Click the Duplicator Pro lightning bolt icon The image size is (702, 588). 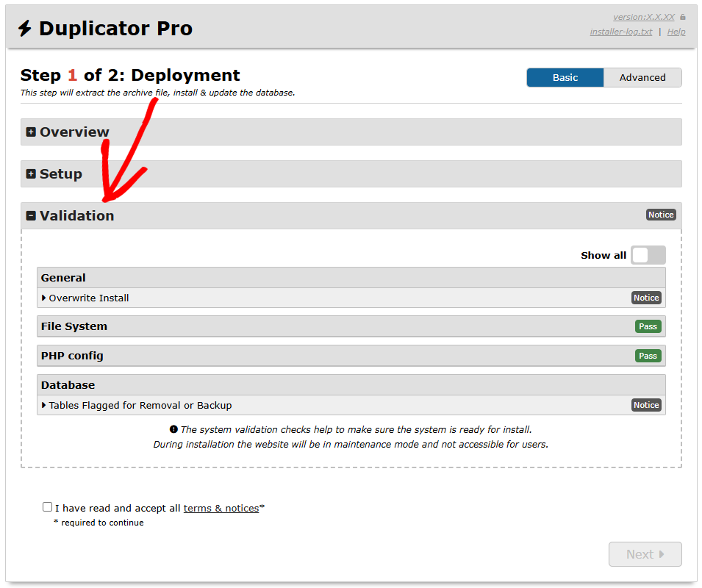click(x=25, y=29)
